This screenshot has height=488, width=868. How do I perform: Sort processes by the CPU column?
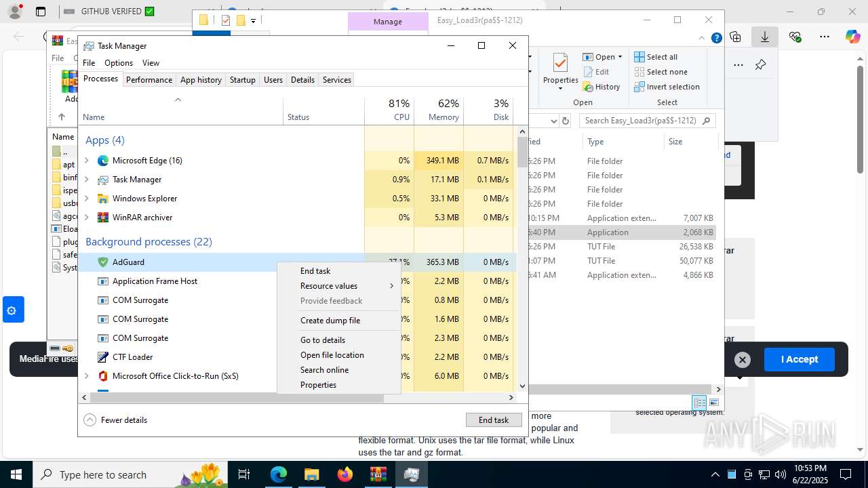pos(389,110)
